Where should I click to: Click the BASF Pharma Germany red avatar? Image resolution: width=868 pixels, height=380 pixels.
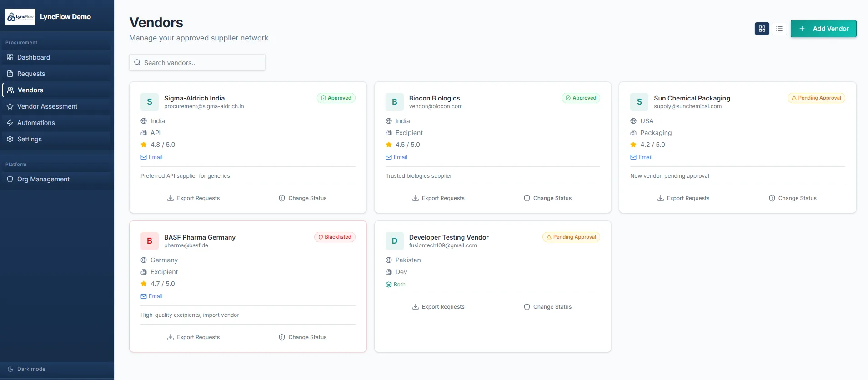point(150,241)
